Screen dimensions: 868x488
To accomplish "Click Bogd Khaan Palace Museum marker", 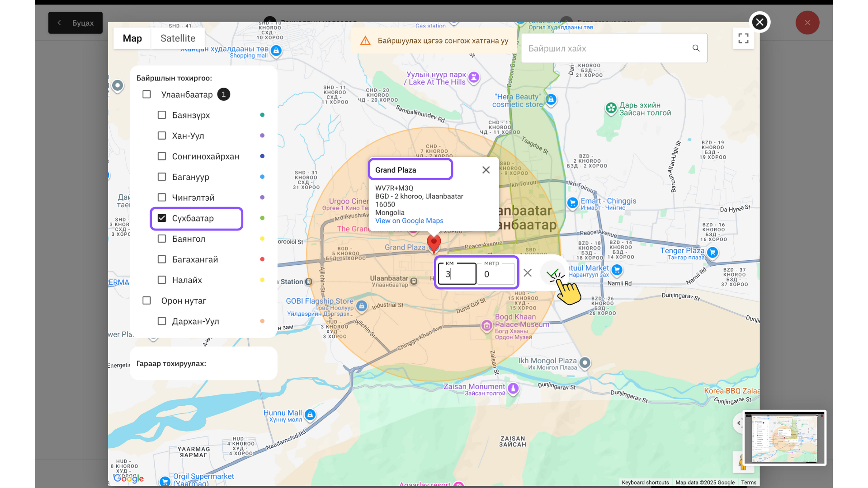I will [486, 325].
